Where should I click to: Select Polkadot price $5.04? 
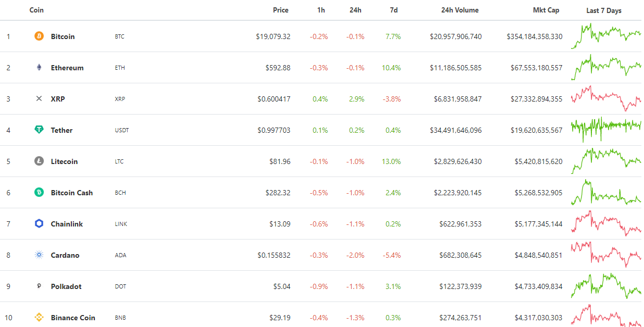pos(281,286)
